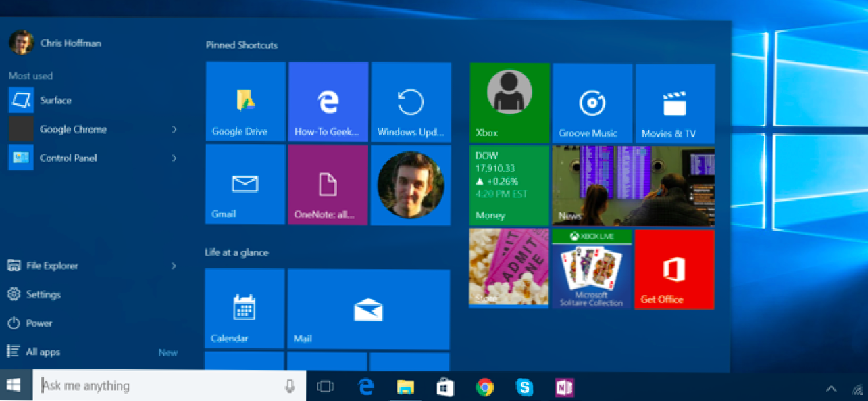The height and width of the screenshot is (401, 868).
Task: Expand File Explorer submenu arrow
Action: 174,266
